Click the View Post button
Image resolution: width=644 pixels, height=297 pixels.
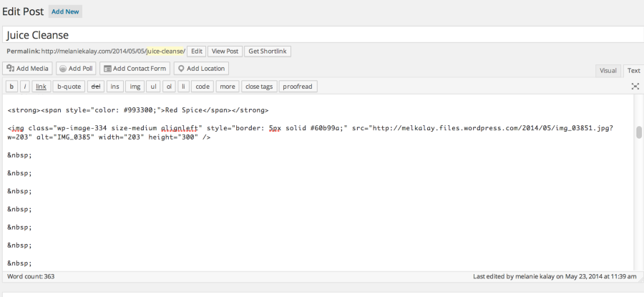coord(225,52)
